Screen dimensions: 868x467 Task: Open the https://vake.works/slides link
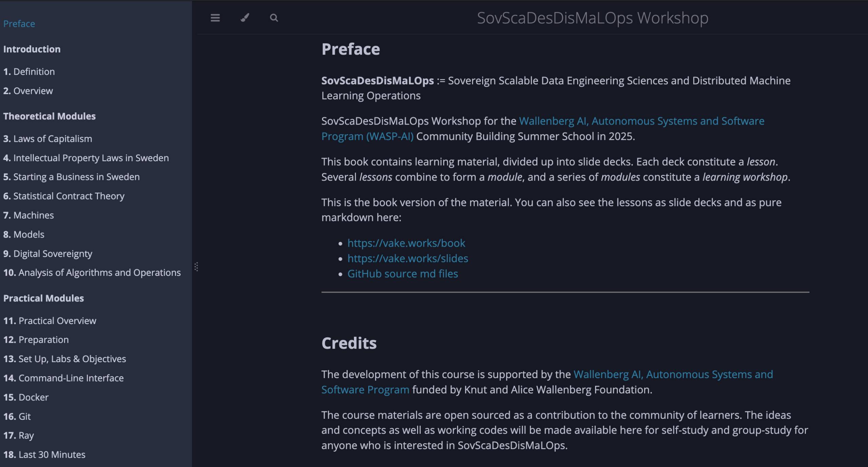408,258
